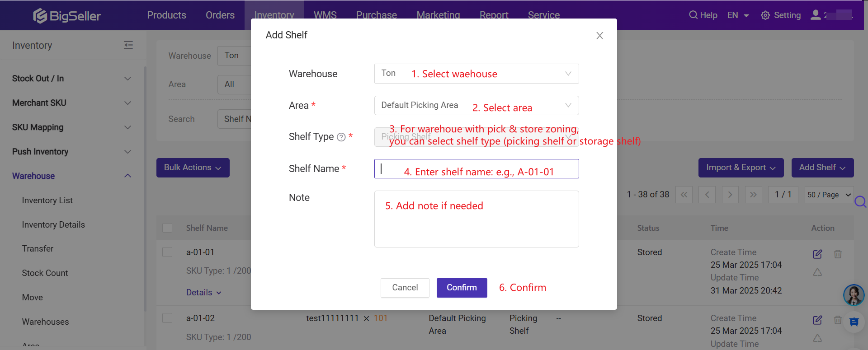
Task: Check the select-all checkbox in table header
Action: coord(167,228)
